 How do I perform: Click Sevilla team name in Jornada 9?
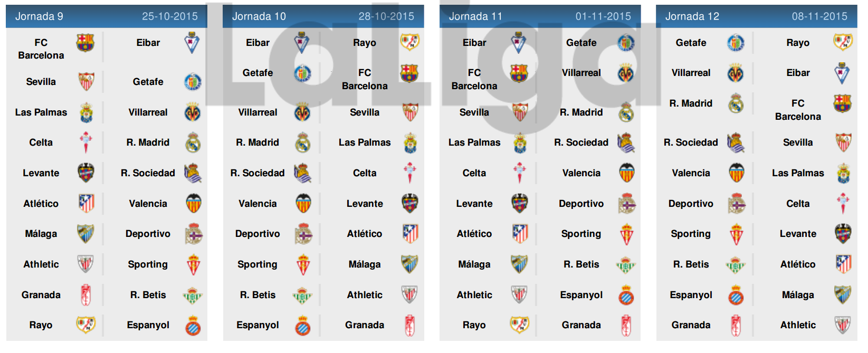click(41, 82)
